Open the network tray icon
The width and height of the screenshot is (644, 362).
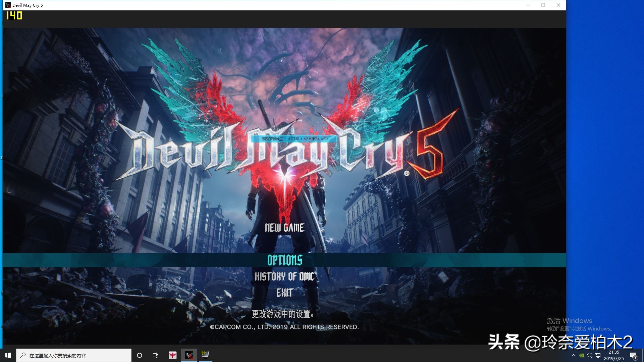point(598,355)
